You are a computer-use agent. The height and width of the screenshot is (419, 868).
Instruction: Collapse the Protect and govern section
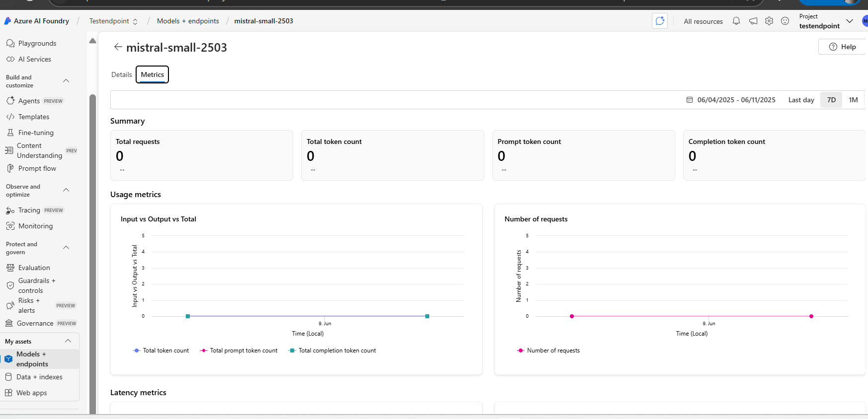click(x=66, y=248)
